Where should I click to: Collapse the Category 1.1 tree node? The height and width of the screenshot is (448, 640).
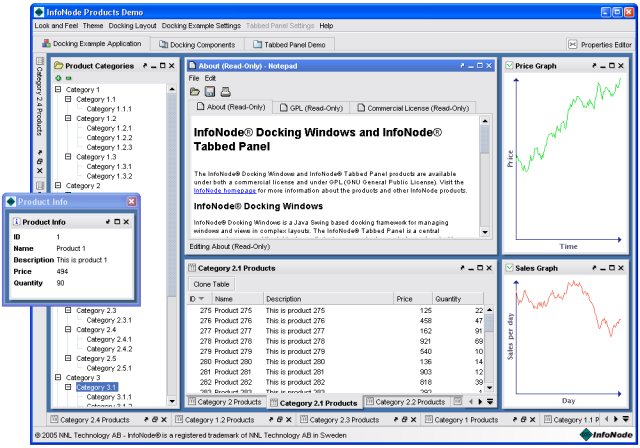pyautogui.click(x=68, y=99)
